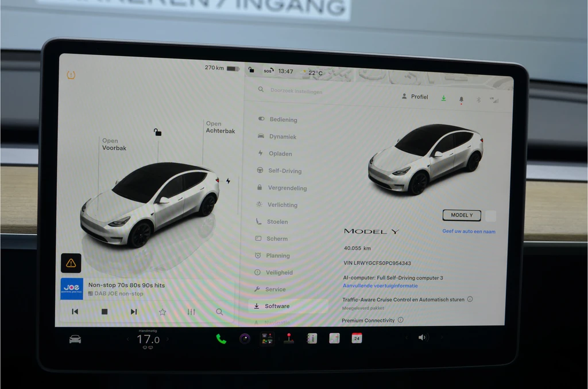The image size is (588, 389).
Task: Open the Stoelen settings menu
Action: pos(272,221)
